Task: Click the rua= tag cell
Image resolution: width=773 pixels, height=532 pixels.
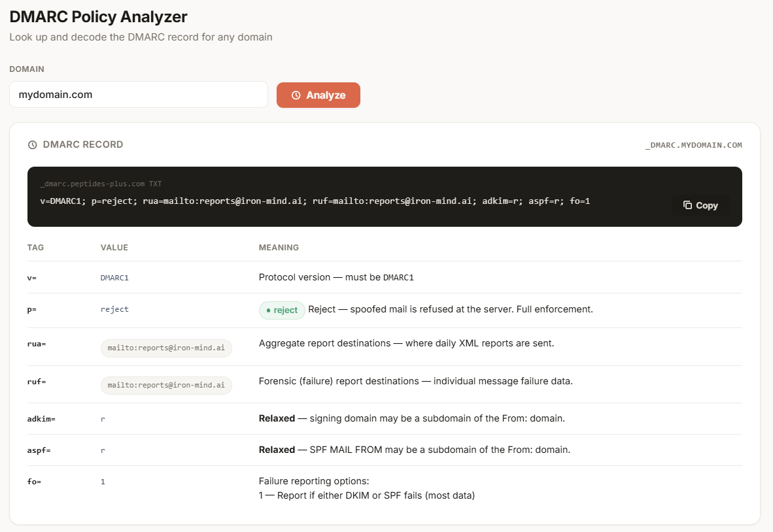Action: click(x=37, y=344)
